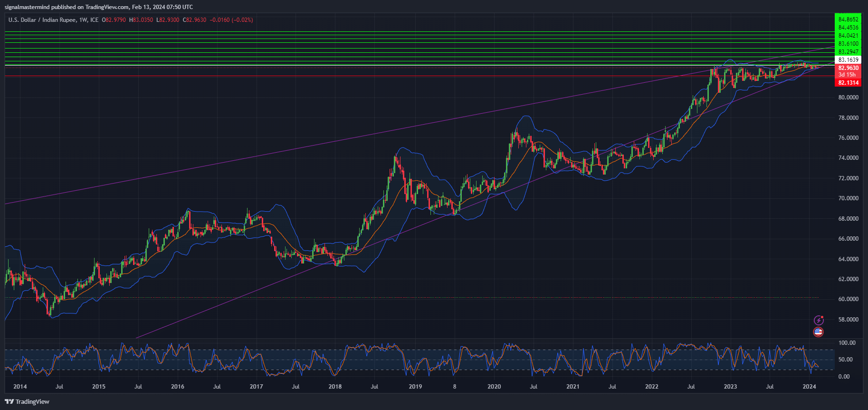Click the 2022 label on the time axis

[652, 387]
